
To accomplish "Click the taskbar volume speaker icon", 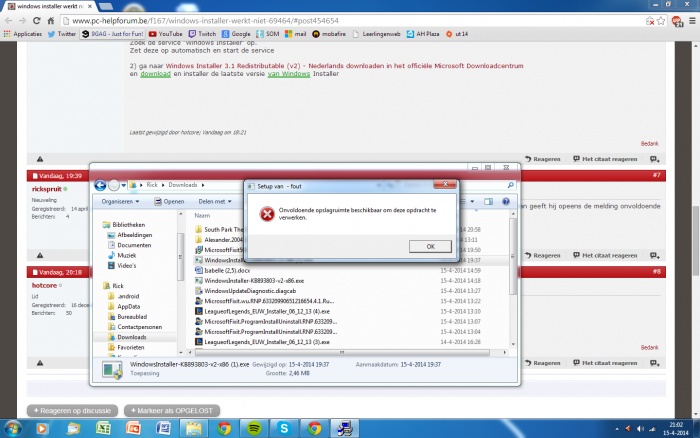I will (640, 429).
